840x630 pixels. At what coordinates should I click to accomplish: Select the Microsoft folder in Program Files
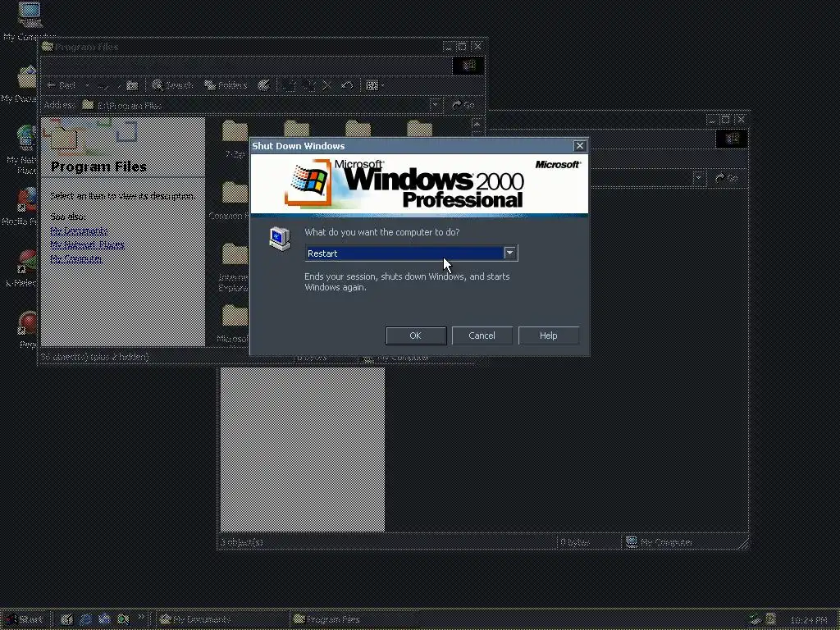pyautogui.click(x=234, y=324)
